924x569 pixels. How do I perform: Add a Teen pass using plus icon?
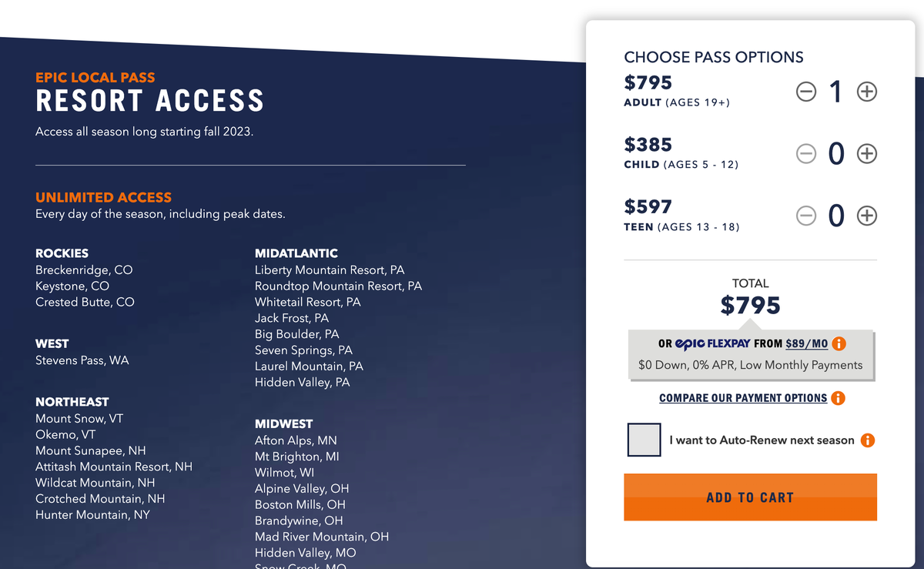pyautogui.click(x=866, y=216)
